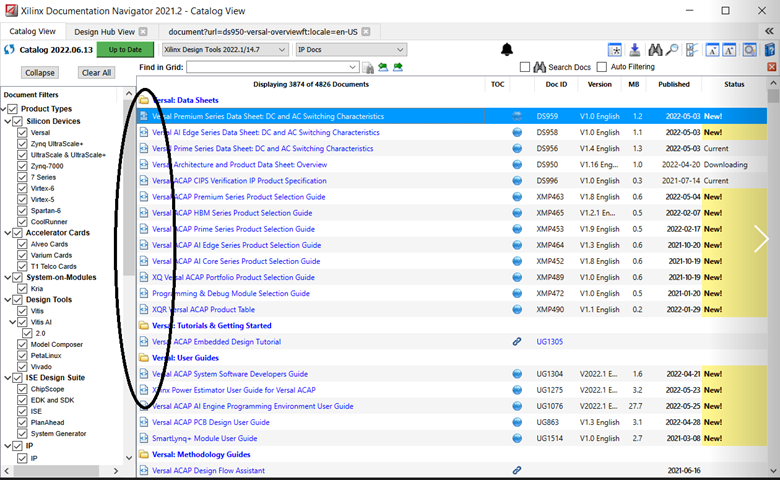Uncheck the Versal filter checkbox
780x480 pixels.
pos(23,132)
